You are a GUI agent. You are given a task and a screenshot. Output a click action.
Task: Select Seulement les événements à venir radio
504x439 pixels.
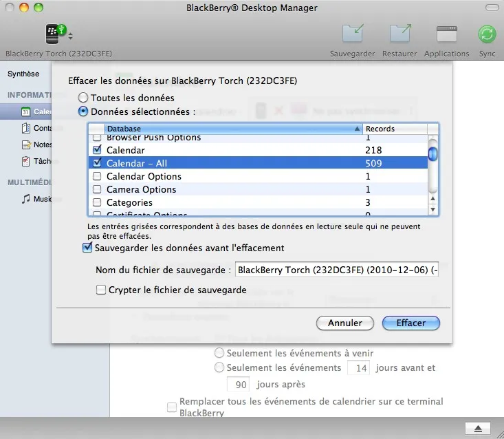219,353
